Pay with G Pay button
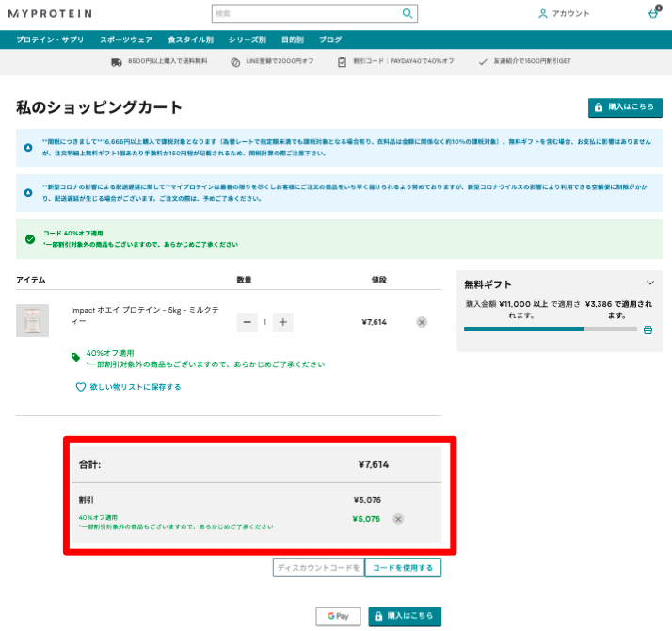672x631 pixels. (338, 617)
